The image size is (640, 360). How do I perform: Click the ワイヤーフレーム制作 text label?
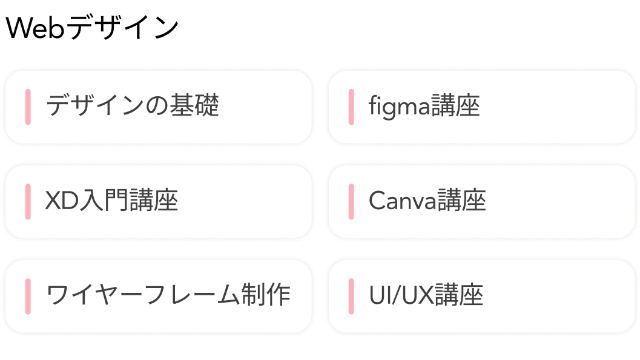click(168, 295)
